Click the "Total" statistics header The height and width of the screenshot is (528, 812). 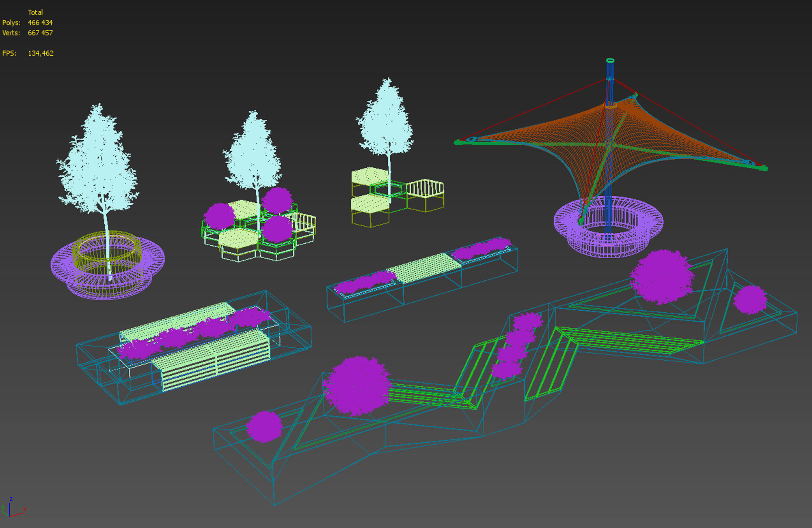click(x=35, y=13)
